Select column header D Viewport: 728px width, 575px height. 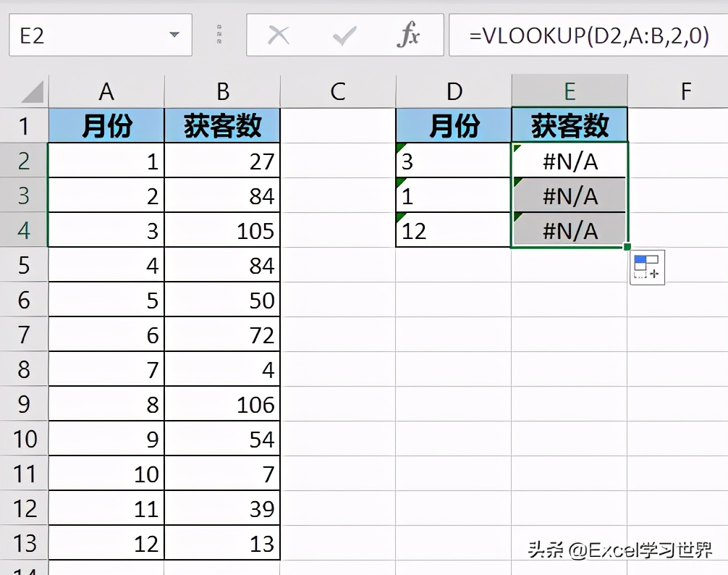[x=454, y=91]
